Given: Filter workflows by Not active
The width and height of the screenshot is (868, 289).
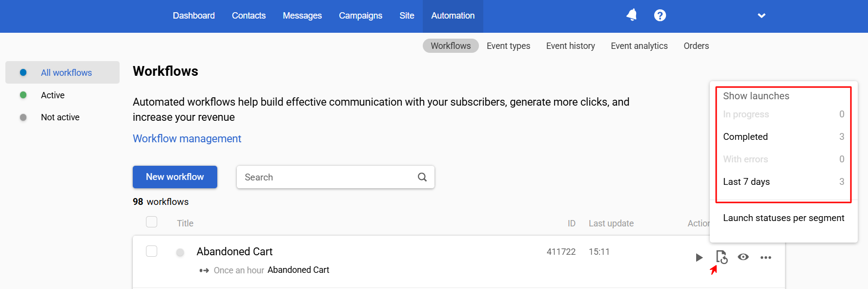Looking at the screenshot, I should click(x=60, y=117).
